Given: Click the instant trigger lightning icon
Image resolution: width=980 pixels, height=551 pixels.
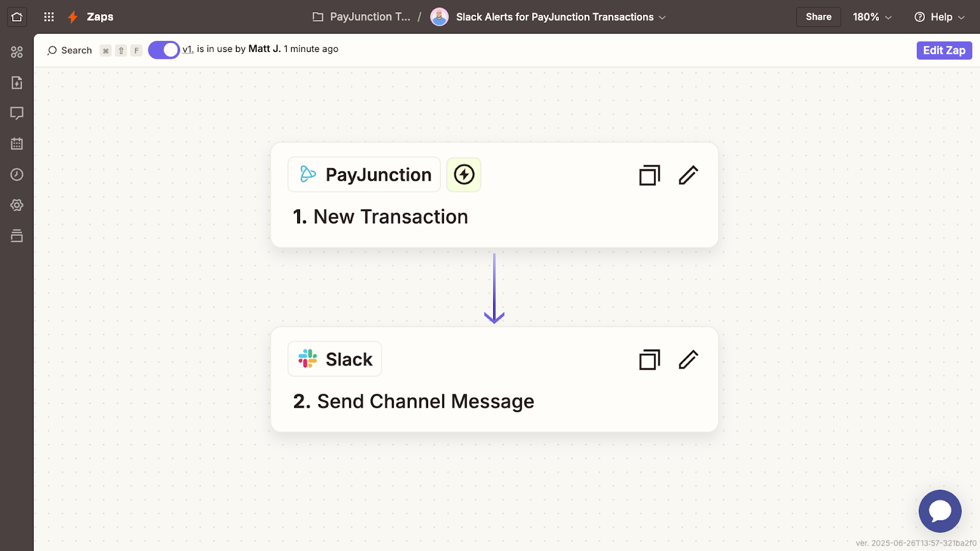Looking at the screenshot, I should 464,174.
